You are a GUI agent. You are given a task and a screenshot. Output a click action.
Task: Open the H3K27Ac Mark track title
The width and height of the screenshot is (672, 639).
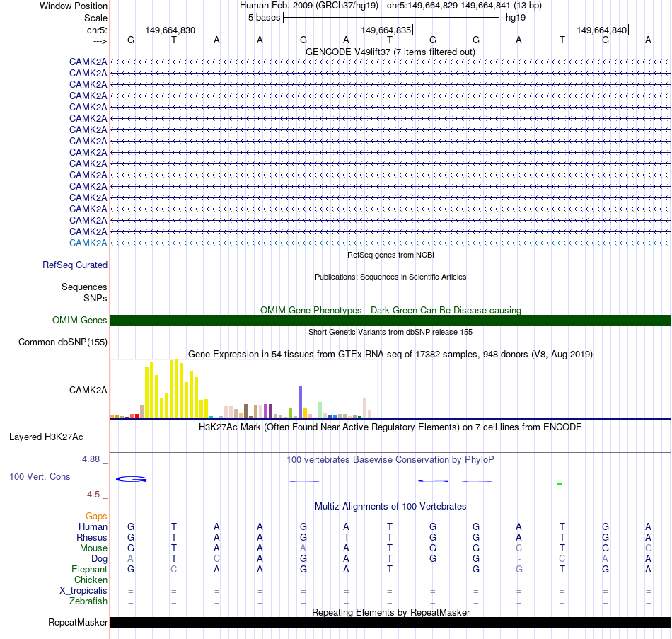pos(390,427)
